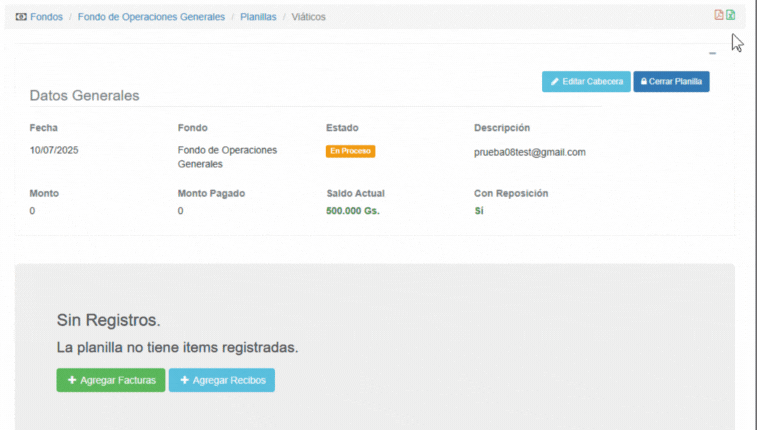The width and height of the screenshot is (757, 430).
Task: Click the Monto Pagado label
Action: [211, 194]
